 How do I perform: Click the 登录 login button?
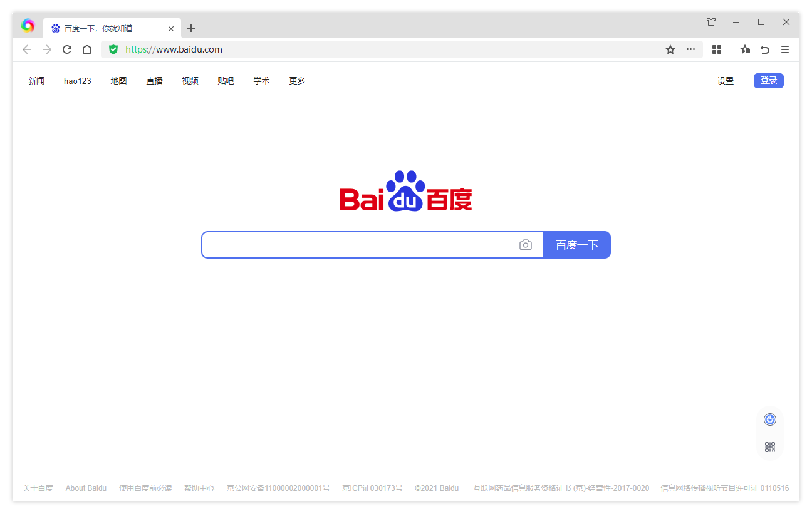[769, 80]
